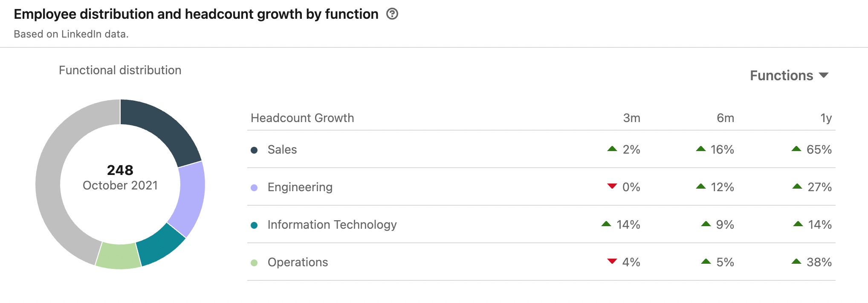Select the Sales row label
868x303 pixels.
click(282, 150)
